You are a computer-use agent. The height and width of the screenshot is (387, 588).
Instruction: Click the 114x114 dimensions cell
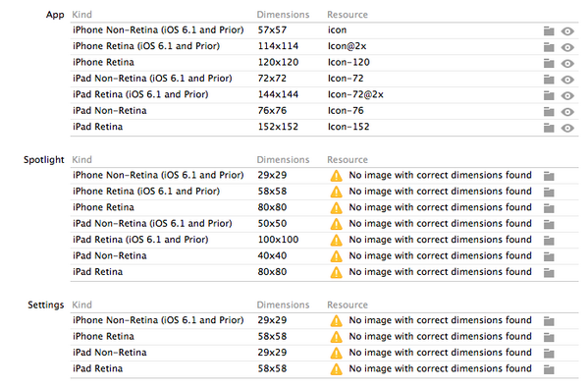pyautogui.click(x=278, y=46)
